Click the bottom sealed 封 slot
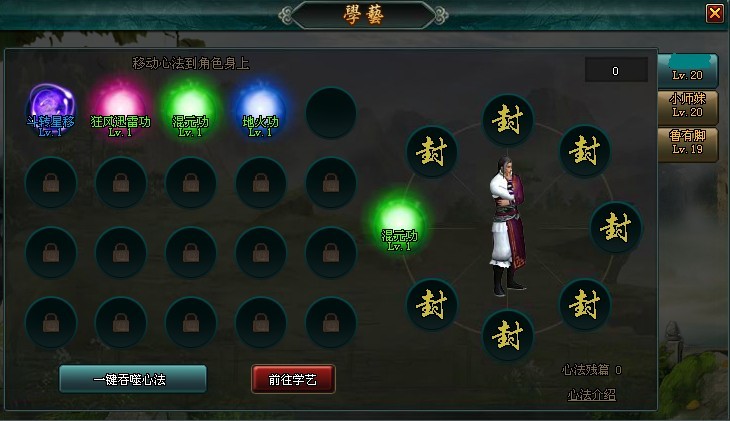Viewport: 730px width, 421px height. coord(507,335)
